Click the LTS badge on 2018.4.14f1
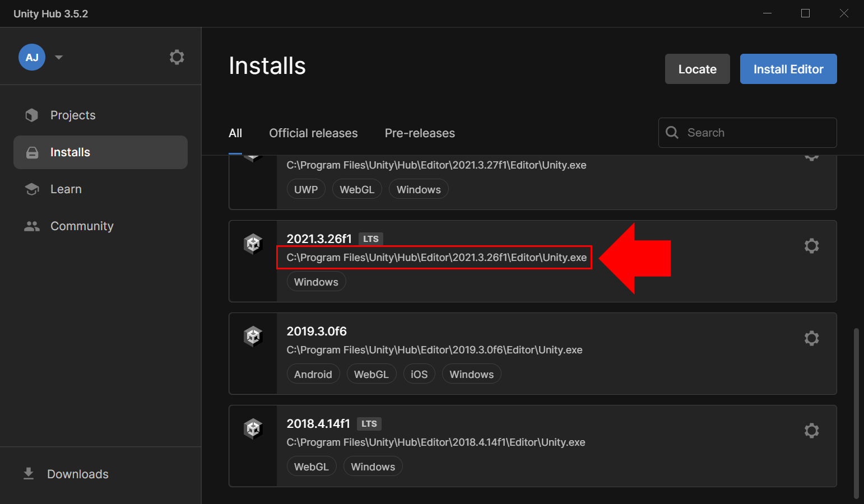This screenshot has height=504, width=864. [369, 424]
